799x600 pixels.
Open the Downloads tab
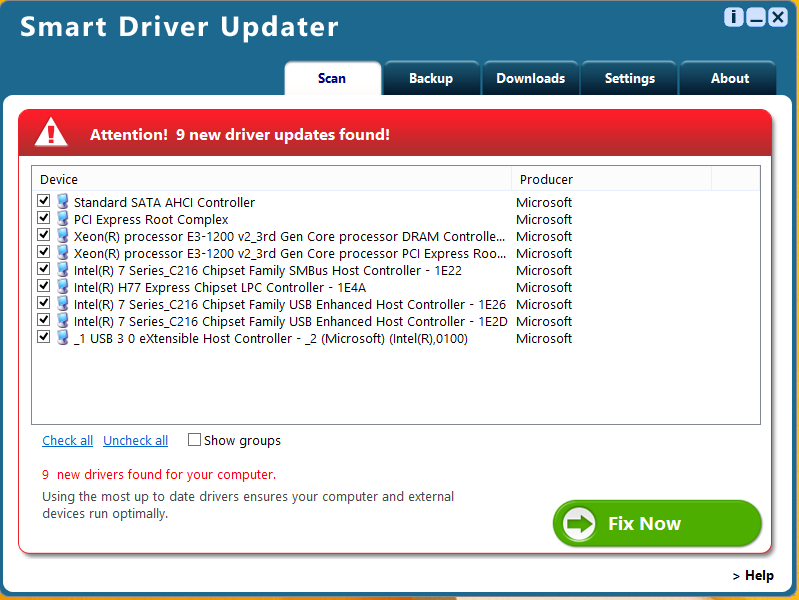[x=530, y=78]
